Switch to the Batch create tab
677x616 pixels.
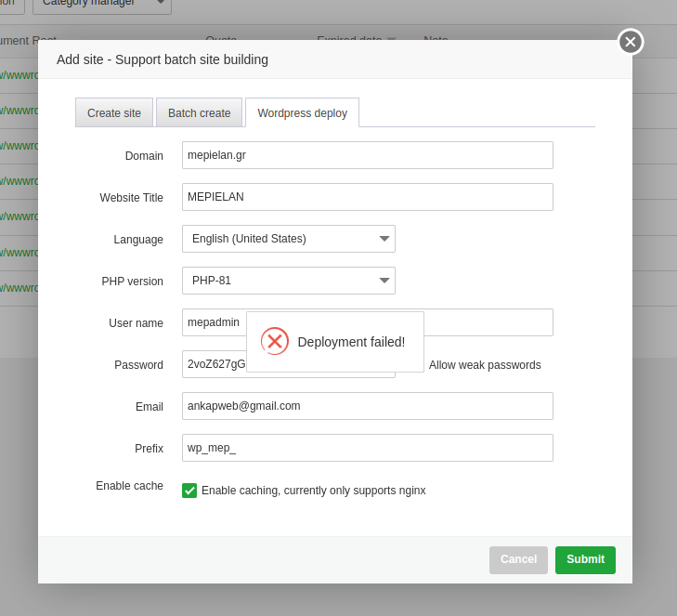click(x=199, y=113)
